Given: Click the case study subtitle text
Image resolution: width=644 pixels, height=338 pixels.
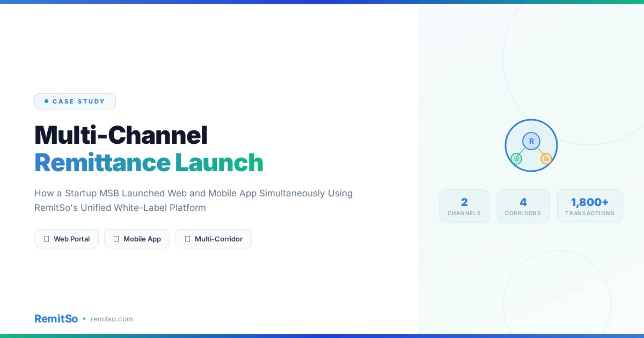Looking at the screenshot, I should [194, 200].
